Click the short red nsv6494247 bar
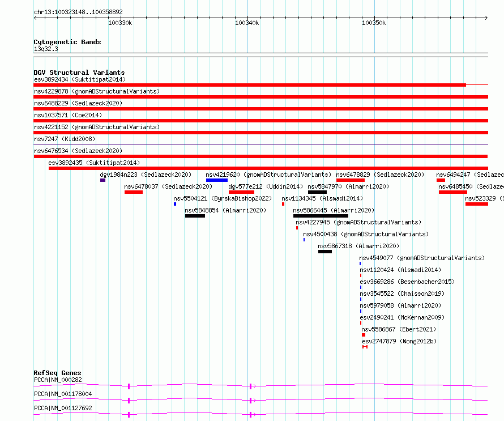This screenshot has height=421, width=504. pyautogui.click(x=441, y=180)
